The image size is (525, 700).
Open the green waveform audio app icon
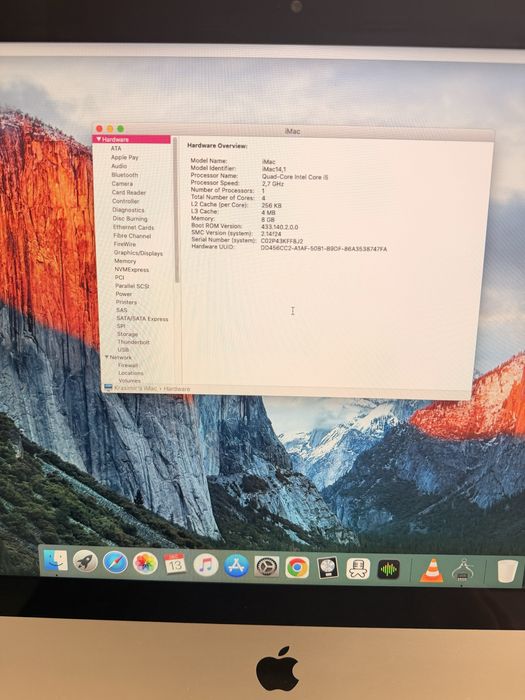[x=388, y=569]
